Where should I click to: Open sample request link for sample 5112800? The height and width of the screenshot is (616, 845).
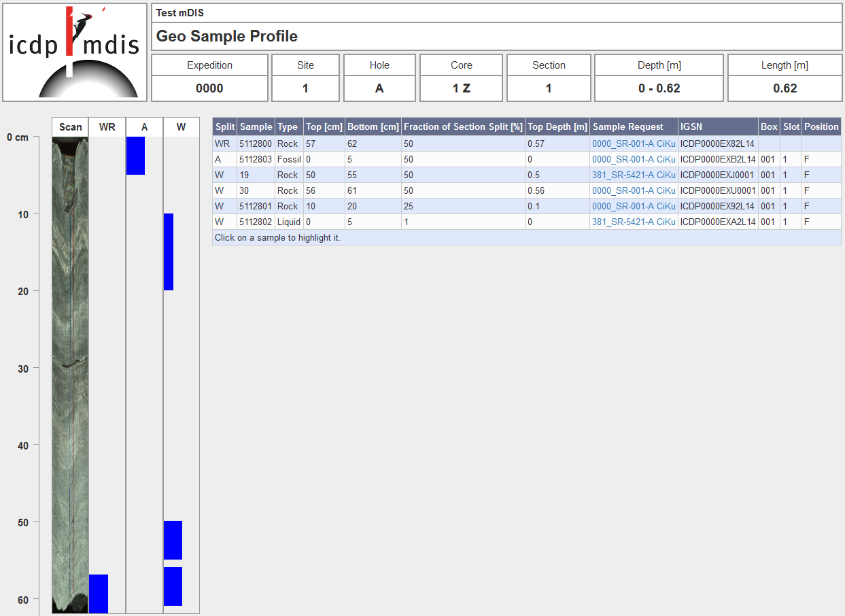[x=633, y=143]
